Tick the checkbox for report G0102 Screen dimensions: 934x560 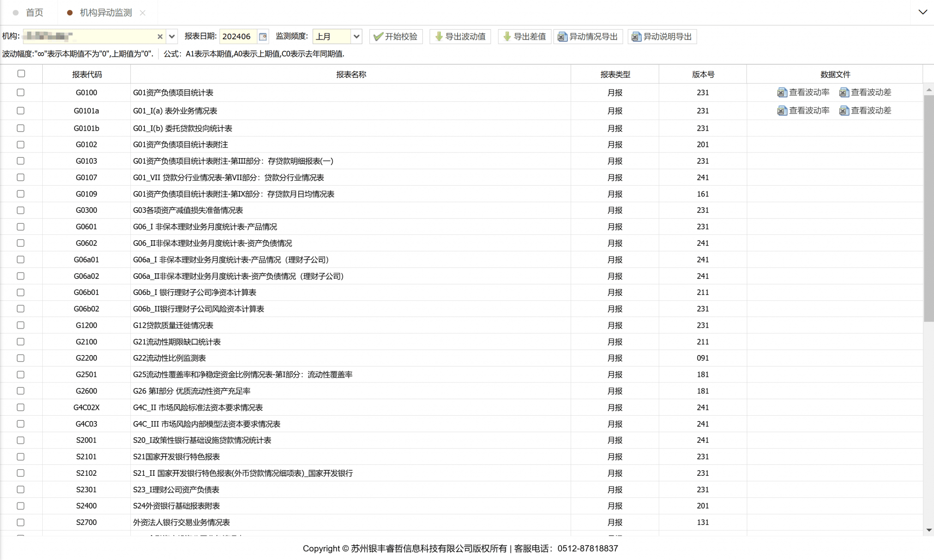(x=21, y=144)
